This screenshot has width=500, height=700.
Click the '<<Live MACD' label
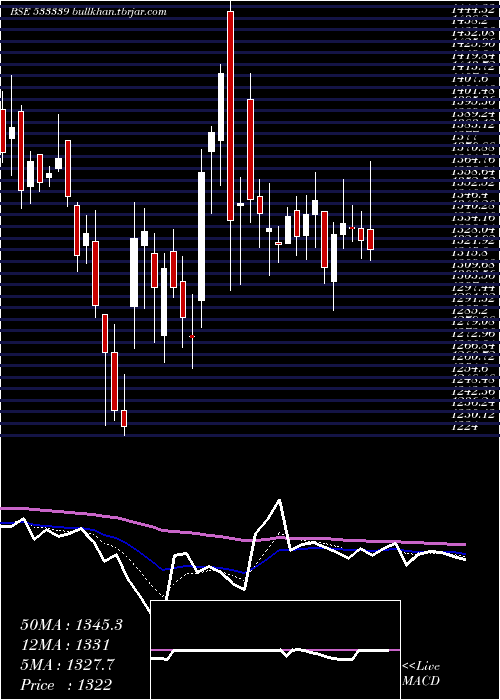click(421, 674)
